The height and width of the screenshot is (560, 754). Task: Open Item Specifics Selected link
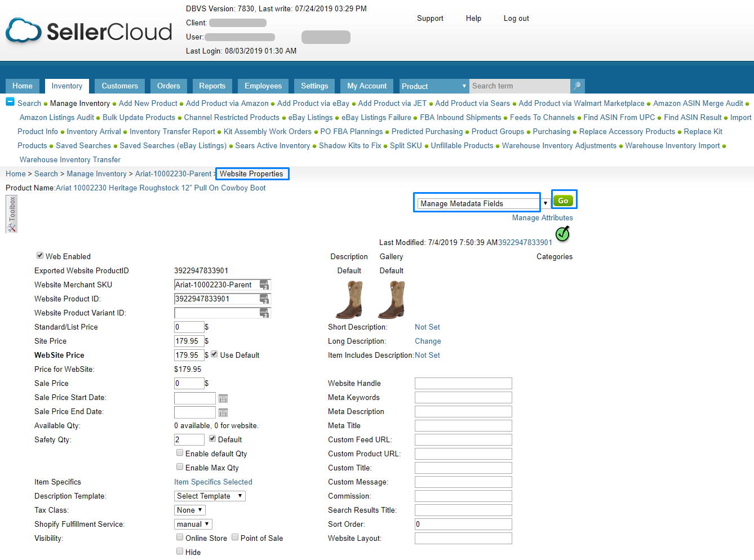213,482
